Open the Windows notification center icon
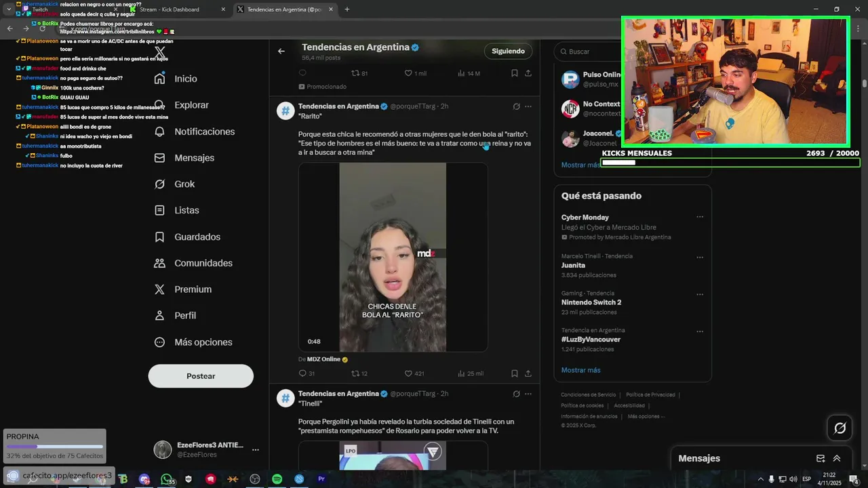 coord(853,479)
